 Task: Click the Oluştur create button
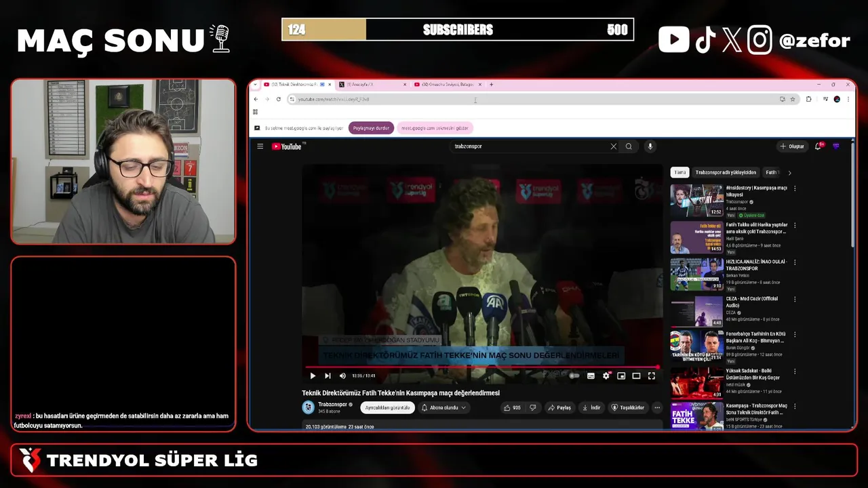(792, 146)
